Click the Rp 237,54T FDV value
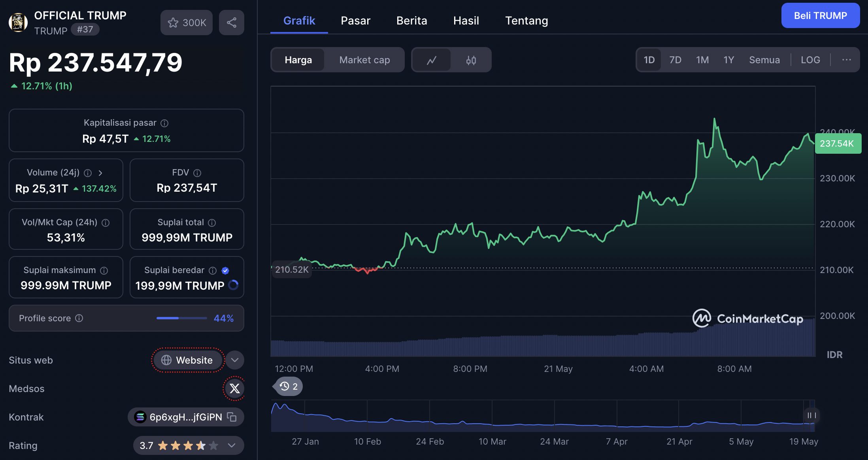The image size is (868, 460). coord(187,188)
